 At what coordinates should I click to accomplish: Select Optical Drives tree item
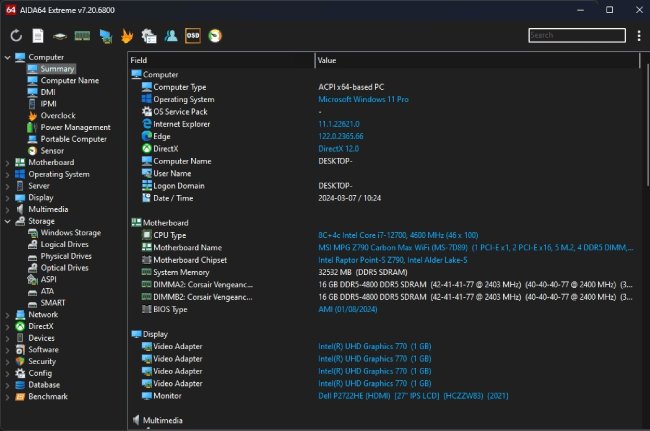(x=65, y=268)
